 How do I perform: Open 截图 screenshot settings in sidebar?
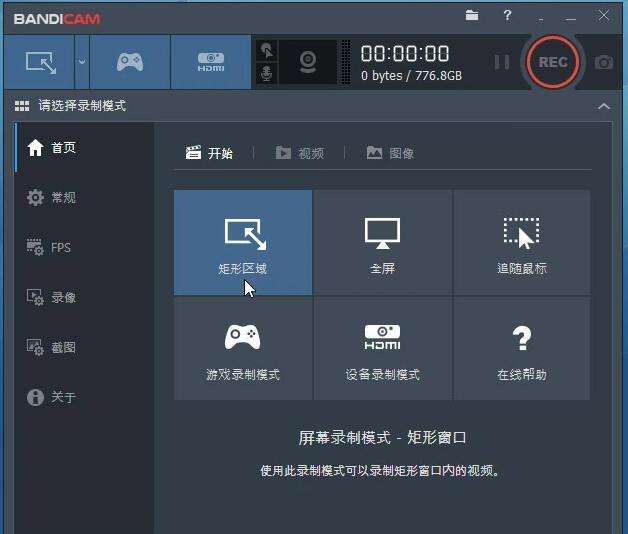(x=84, y=347)
